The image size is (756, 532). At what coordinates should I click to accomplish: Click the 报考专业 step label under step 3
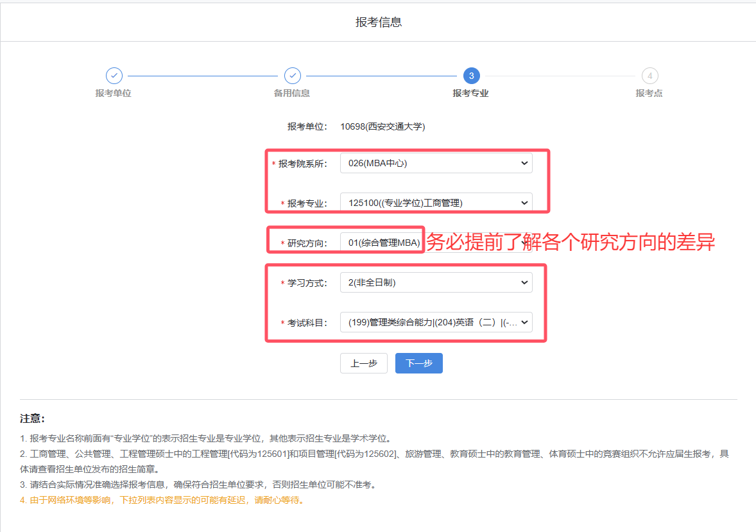tap(470, 93)
